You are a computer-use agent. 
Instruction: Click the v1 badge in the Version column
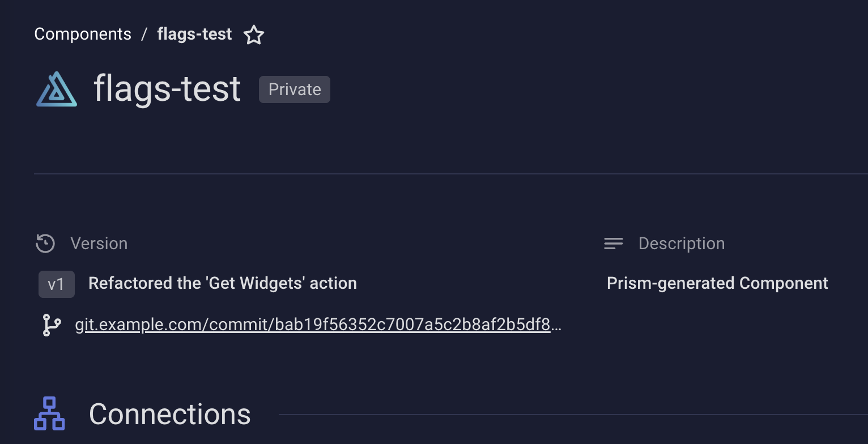tap(56, 284)
